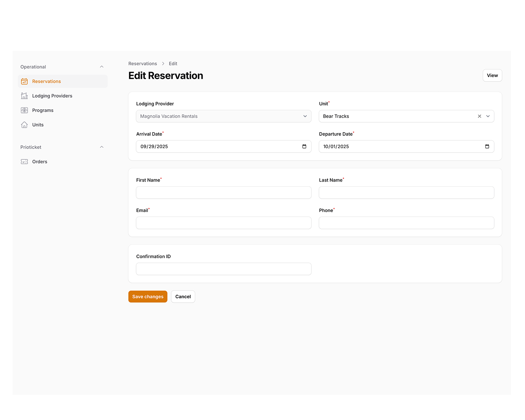Viewport: 525px width, 420px height.
Task: Click the Programs gift icon
Action: (x=24, y=110)
